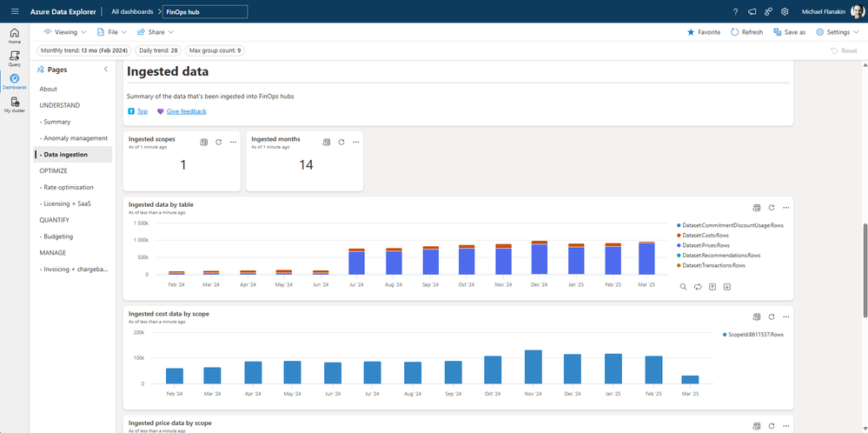Click the FinOps hub dashboard name field

click(204, 11)
